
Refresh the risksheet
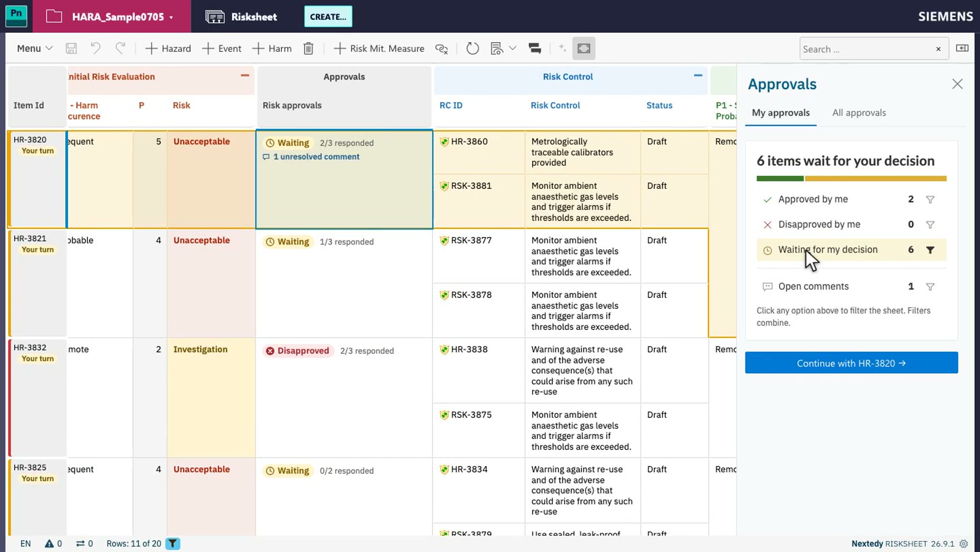click(x=472, y=49)
